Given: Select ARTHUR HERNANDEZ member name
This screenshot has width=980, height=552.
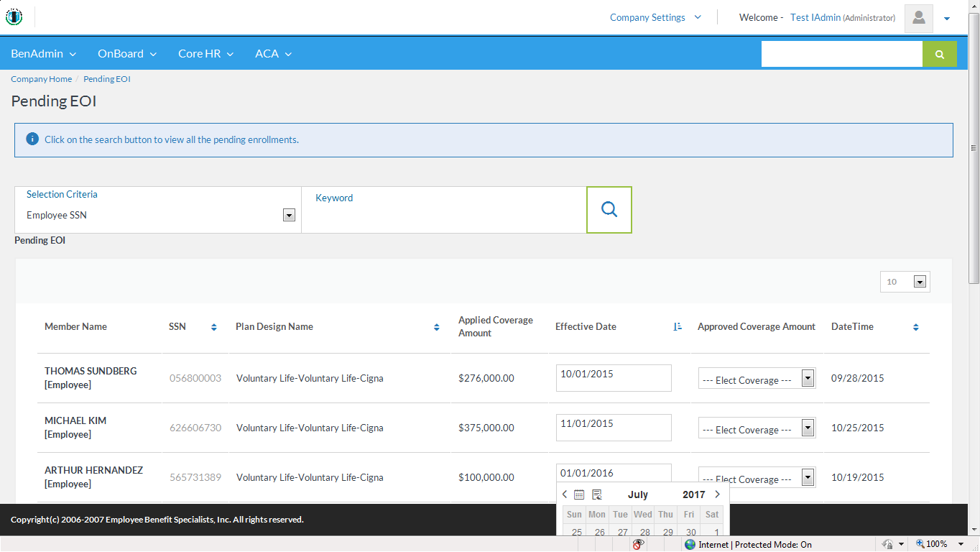Looking at the screenshot, I should point(93,470).
